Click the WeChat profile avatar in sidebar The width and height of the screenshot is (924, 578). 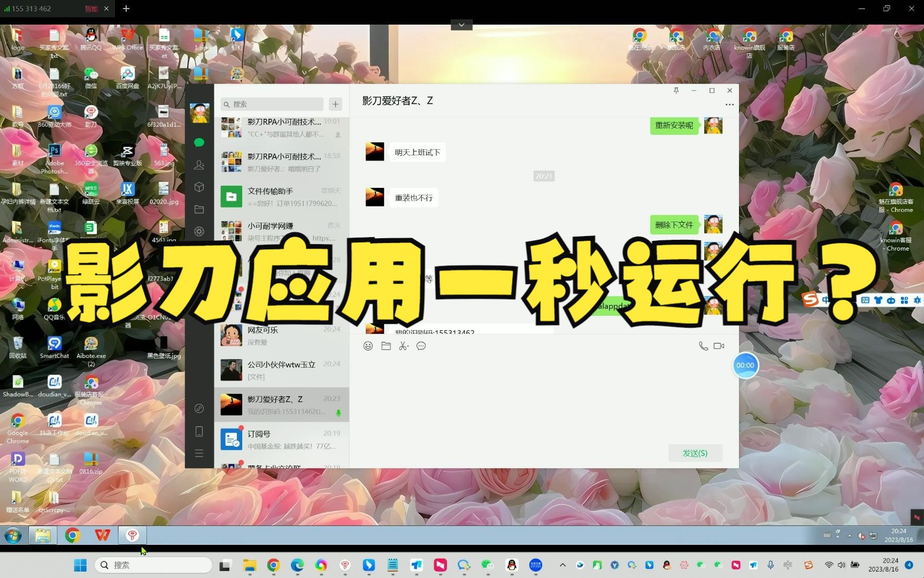click(199, 112)
